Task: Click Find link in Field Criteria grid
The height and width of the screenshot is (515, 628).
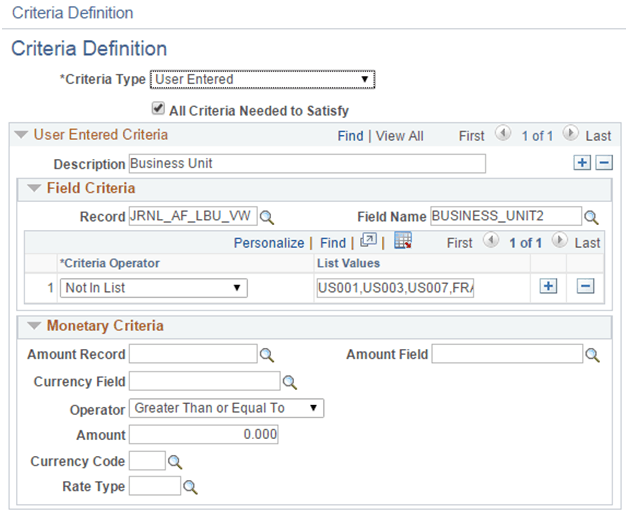Action: pos(333,243)
